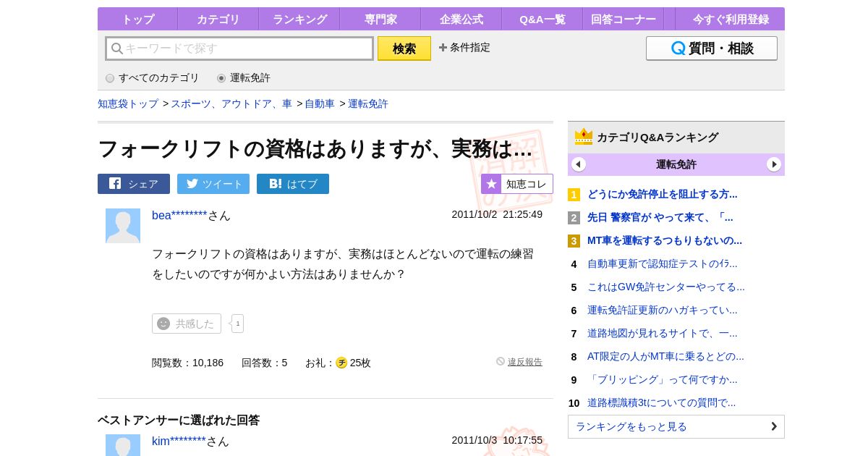
Task: Click the 質問・相談 button
Action: coord(712,48)
